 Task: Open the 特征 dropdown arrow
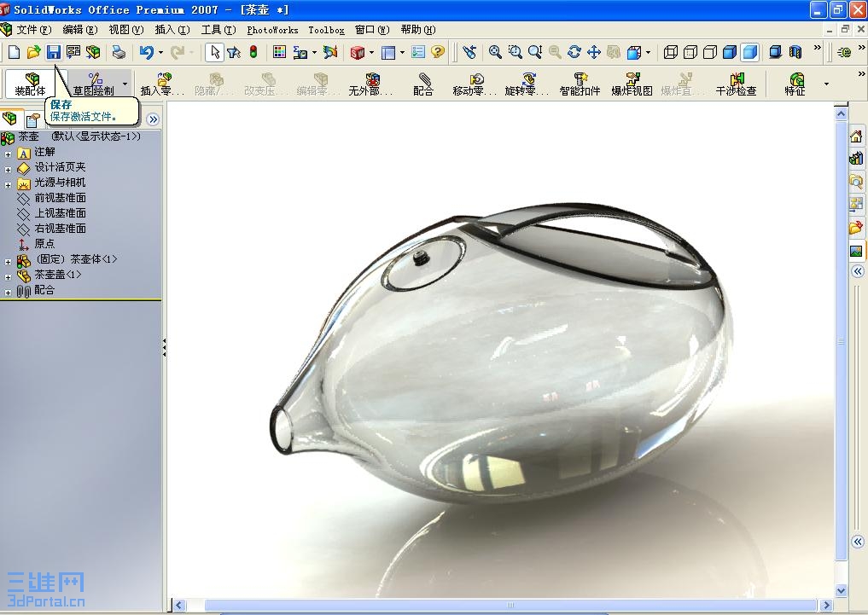click(x=826, y=84)
